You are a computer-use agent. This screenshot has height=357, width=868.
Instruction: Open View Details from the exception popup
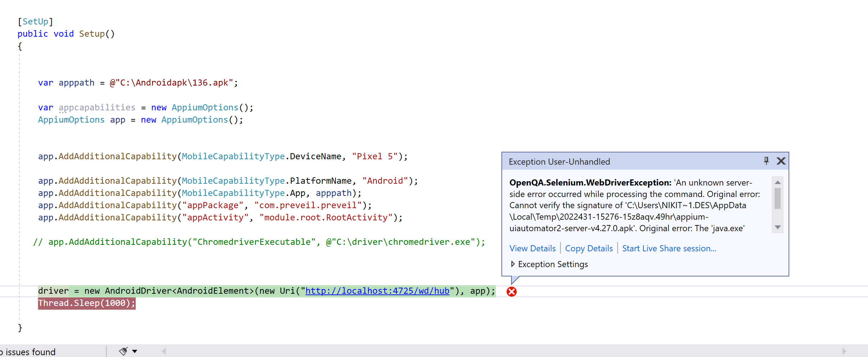[x=532, y=248]
